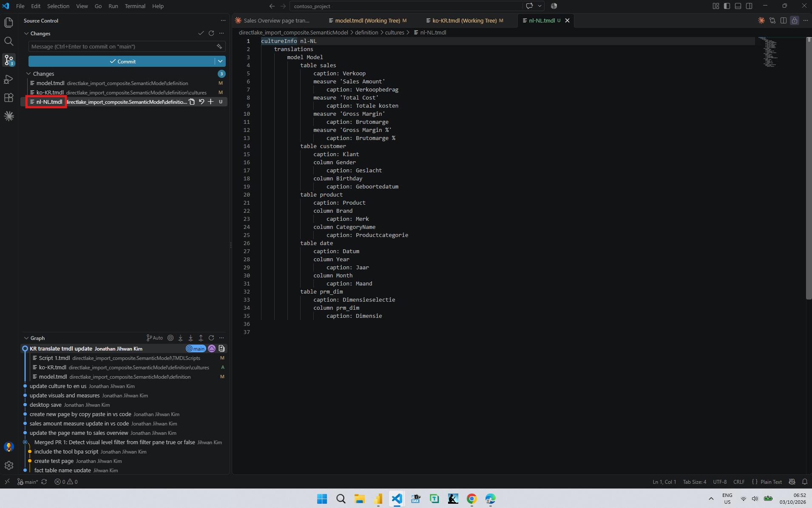Viewport: 812px width, 508px height.
Task: Click the checkmark commit icon in Changes header
Action: (x=201, y=33)
